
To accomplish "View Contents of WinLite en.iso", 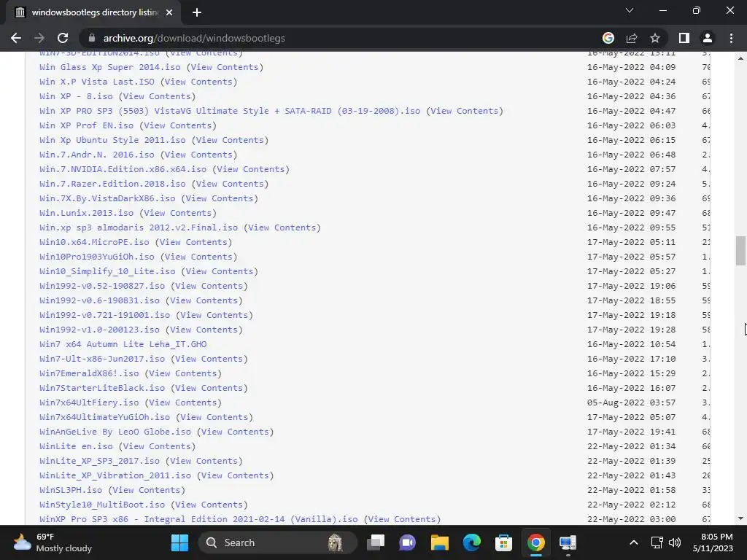I will coord(157,446).
